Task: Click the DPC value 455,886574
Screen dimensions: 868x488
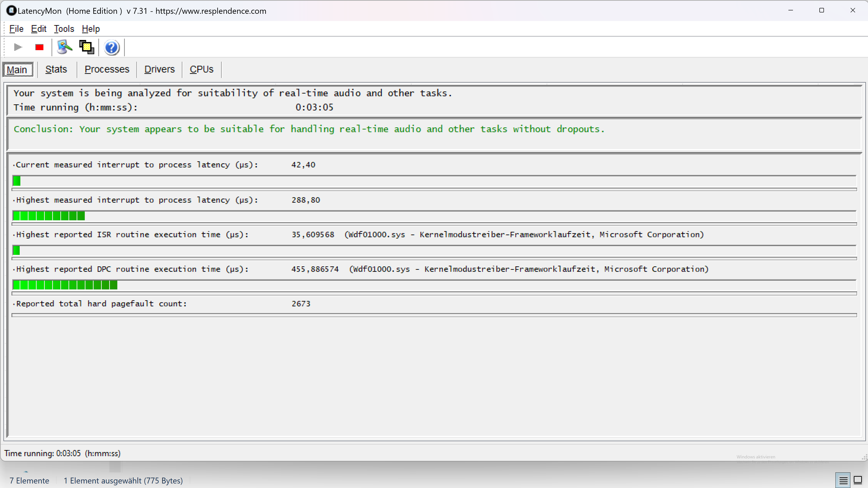Action: [x=315, y=270]
